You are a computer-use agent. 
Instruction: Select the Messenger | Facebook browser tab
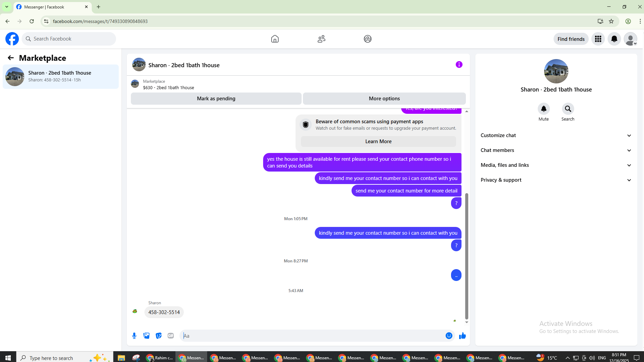point(52,7)
